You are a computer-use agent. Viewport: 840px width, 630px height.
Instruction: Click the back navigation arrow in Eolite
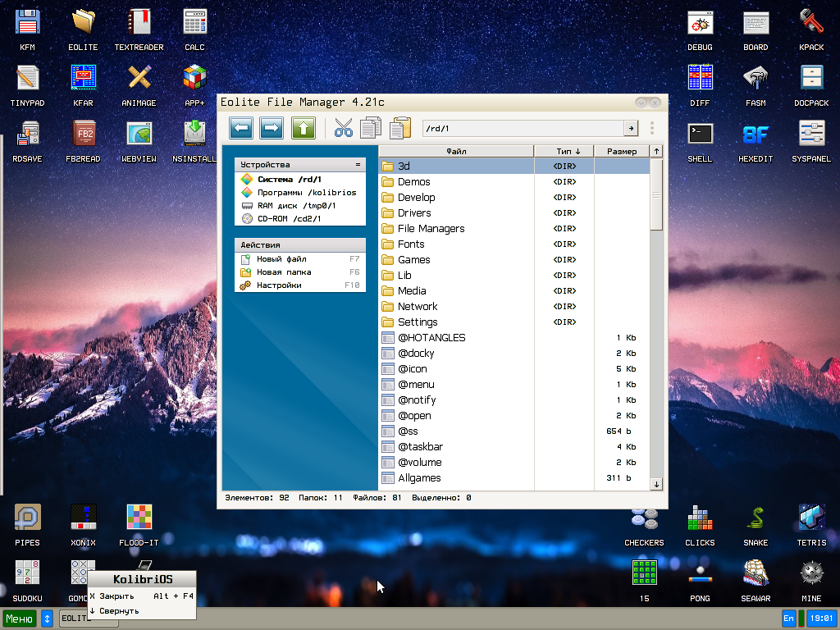[x=240, y=128]
